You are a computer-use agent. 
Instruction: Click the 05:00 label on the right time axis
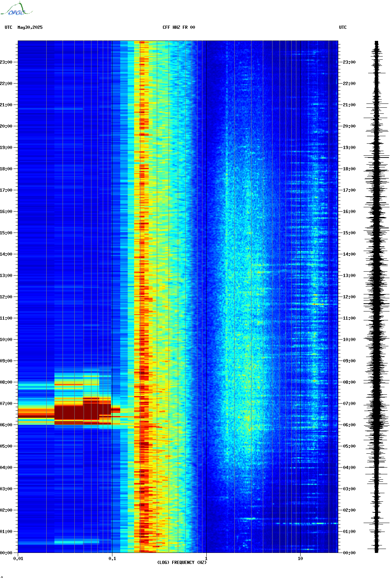349,446
